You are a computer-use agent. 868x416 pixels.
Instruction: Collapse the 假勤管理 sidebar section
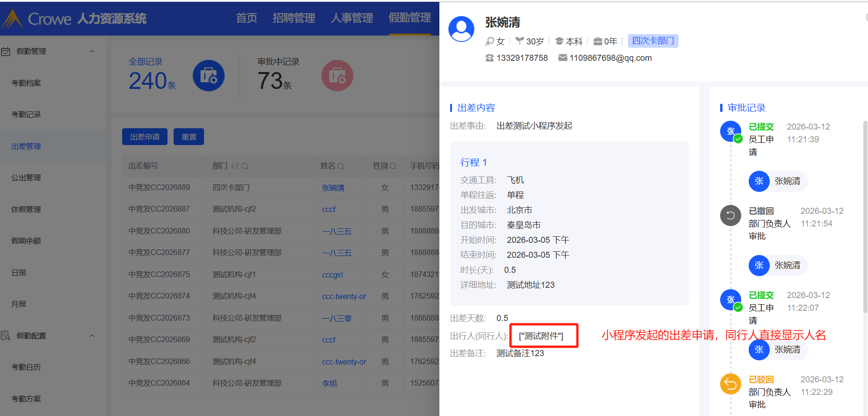tap(92, 51)
